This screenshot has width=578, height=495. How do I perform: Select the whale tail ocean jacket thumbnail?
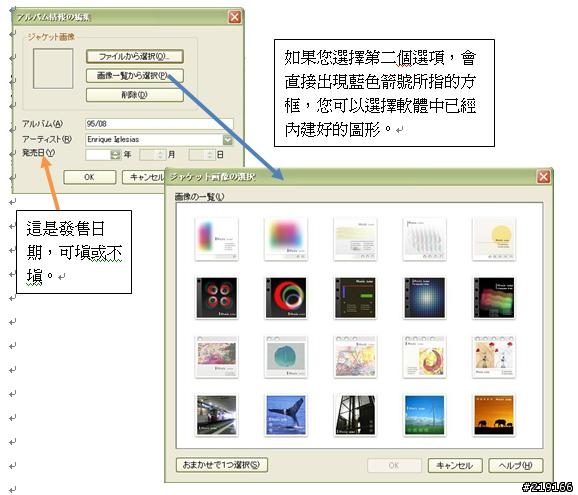[x=286, y=415]
